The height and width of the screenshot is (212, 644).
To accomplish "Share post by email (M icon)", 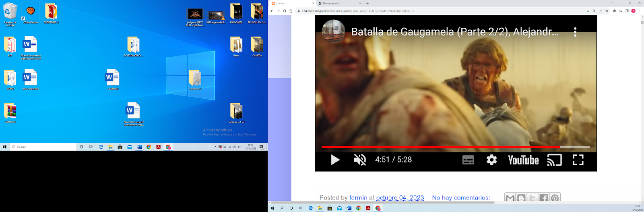I will 510,197.
